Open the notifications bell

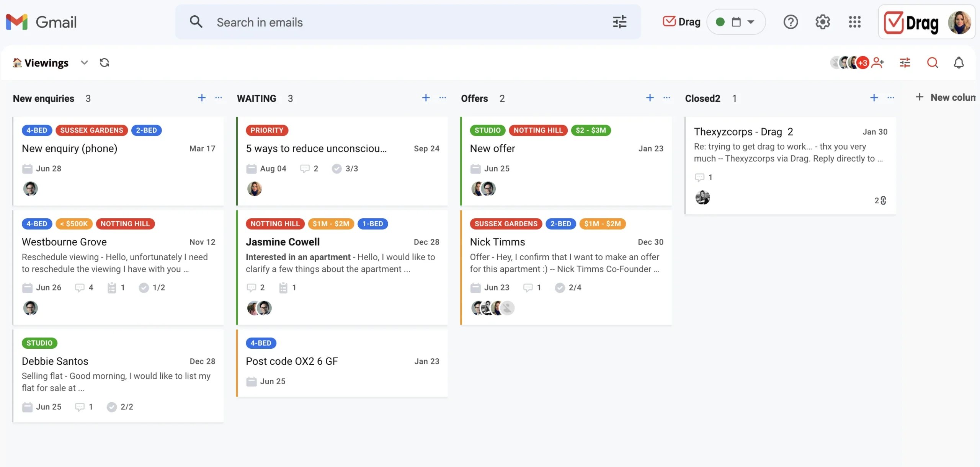coord(959,62)
